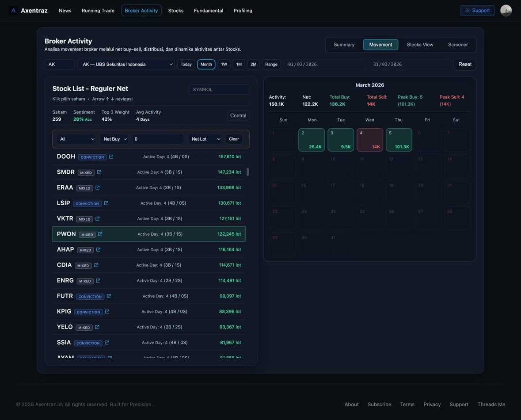Select the DOOH stock row
The height and width of the screenshot is (420, 521).
149,157
